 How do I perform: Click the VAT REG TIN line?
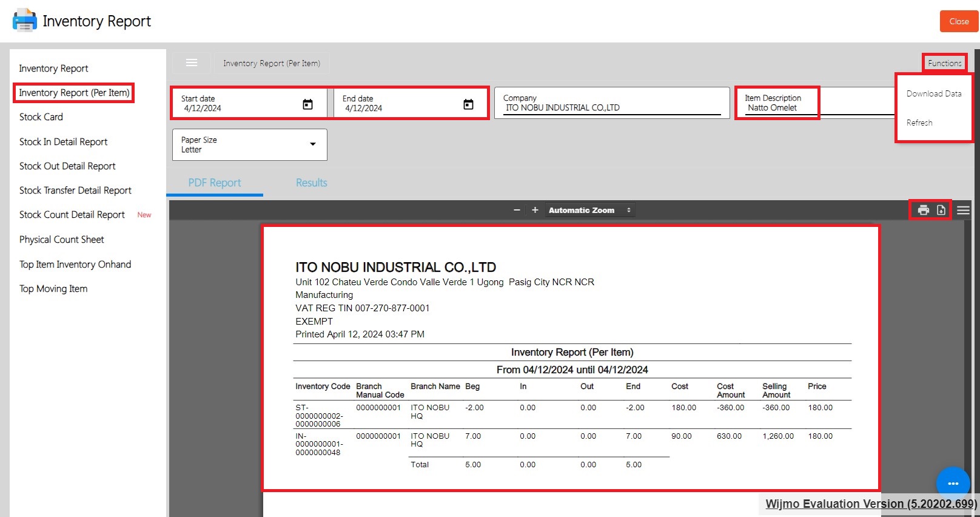362,308
